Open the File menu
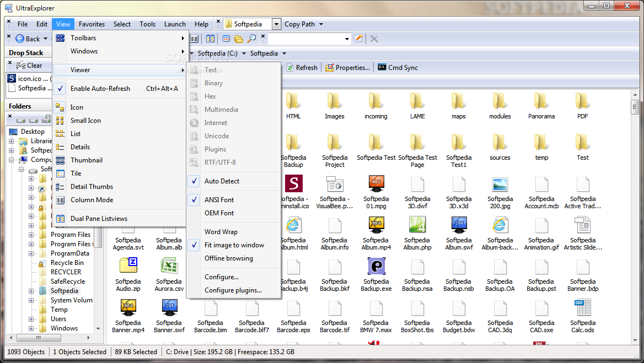 coord(23,24)
